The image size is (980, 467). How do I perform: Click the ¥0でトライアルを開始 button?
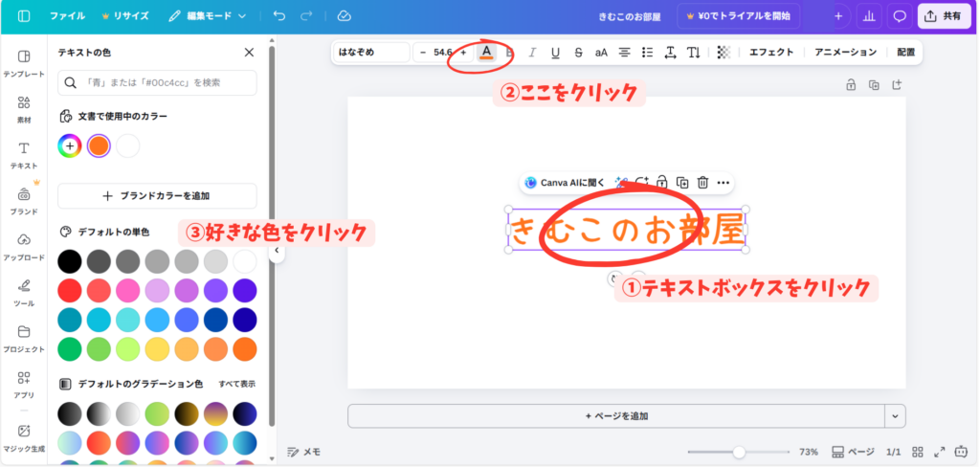point(738,16)
